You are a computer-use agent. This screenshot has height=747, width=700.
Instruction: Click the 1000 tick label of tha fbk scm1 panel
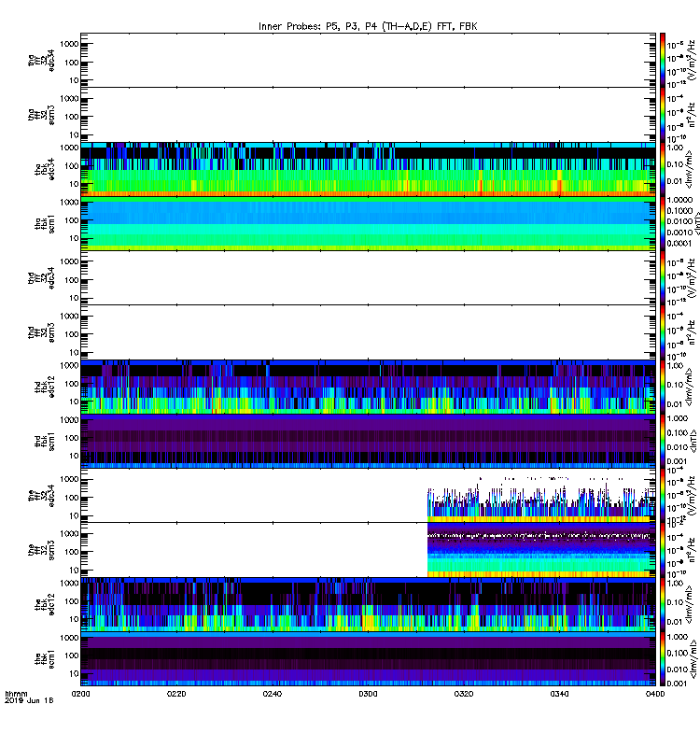pos(69,202)
